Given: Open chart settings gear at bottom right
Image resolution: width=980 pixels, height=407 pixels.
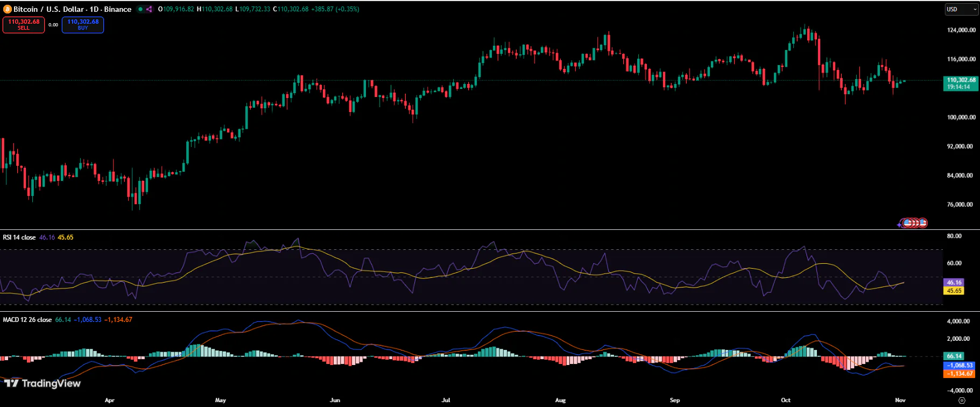Looking at the screenshot, I should click(962, 401).
